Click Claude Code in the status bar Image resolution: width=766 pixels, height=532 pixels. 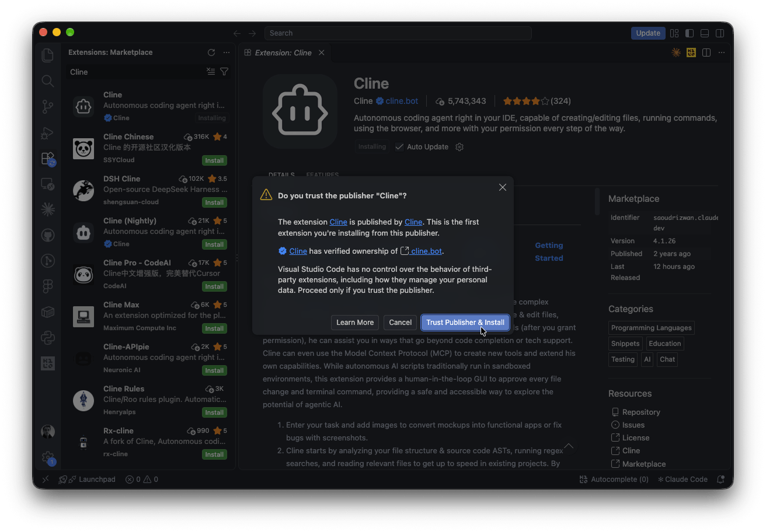point(683,480)
